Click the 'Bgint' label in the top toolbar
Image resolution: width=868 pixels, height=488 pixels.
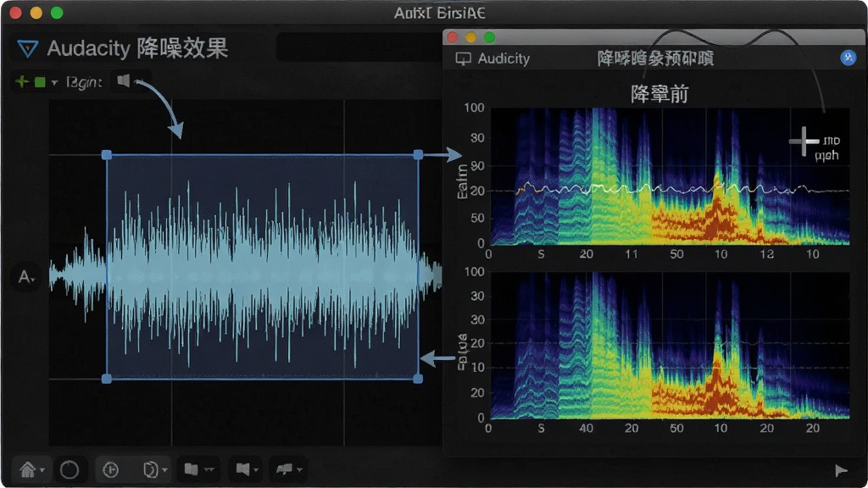pos(84,82)
